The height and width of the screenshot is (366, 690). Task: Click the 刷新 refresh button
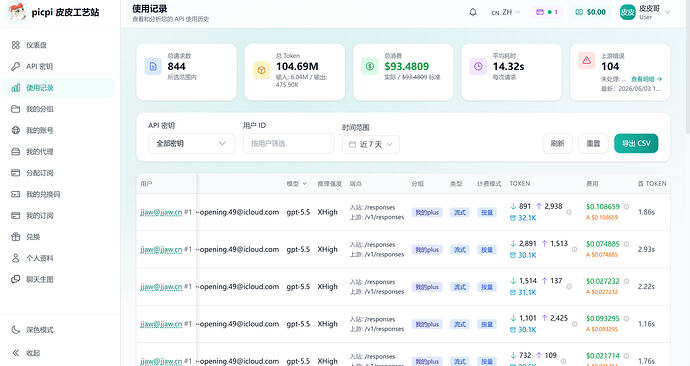[557, 143]
